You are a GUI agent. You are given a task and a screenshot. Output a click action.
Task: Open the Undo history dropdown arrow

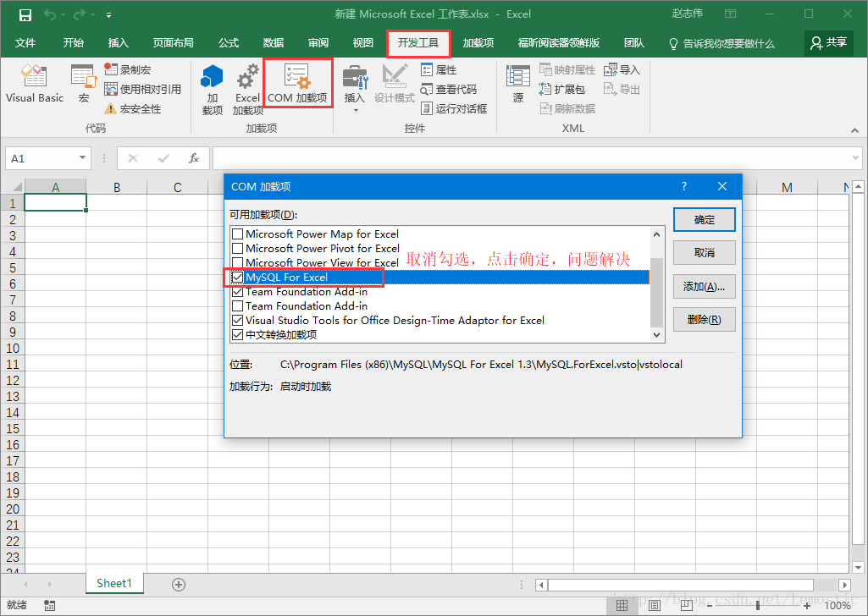point(64,15)
